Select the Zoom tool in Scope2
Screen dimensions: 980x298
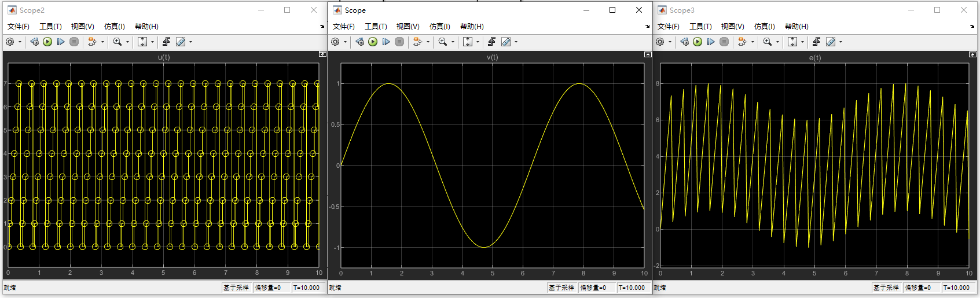click(x=117, y=42)
